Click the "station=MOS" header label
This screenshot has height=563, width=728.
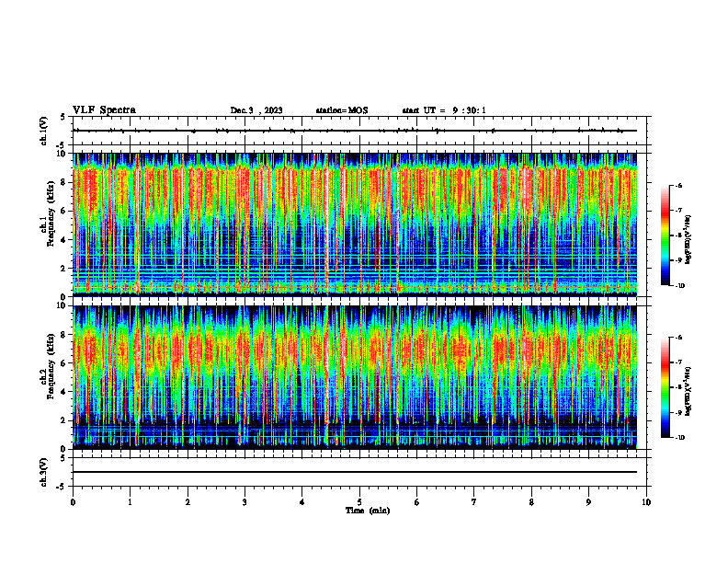tap(342, 110)
